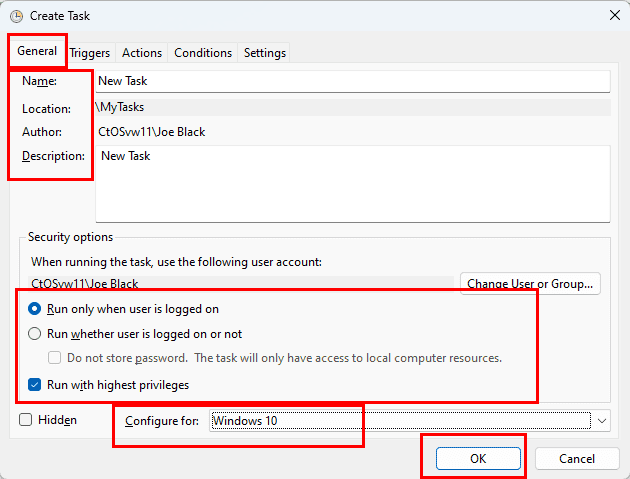Enable the Hidden checkbox

26,420
